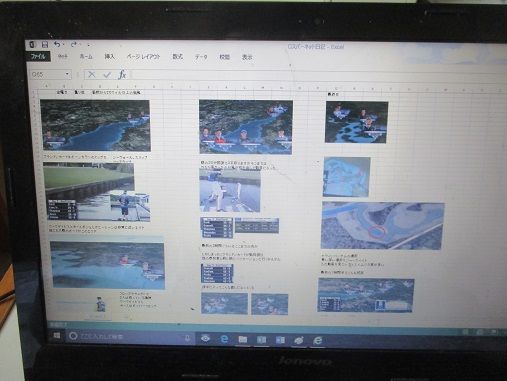Switch to the 挿入 (Insert) ribbon tab
Screen dimensions: 507x381
pos(109,57)
